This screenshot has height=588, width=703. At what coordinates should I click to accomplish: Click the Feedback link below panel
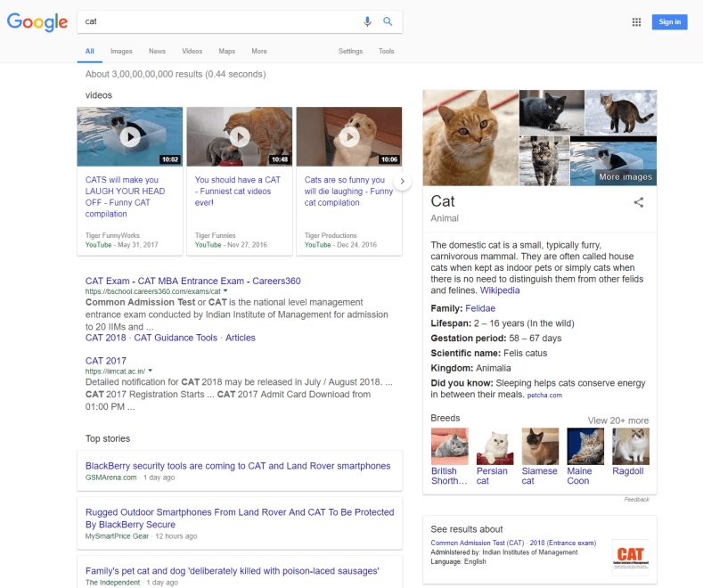coord(637,499)
